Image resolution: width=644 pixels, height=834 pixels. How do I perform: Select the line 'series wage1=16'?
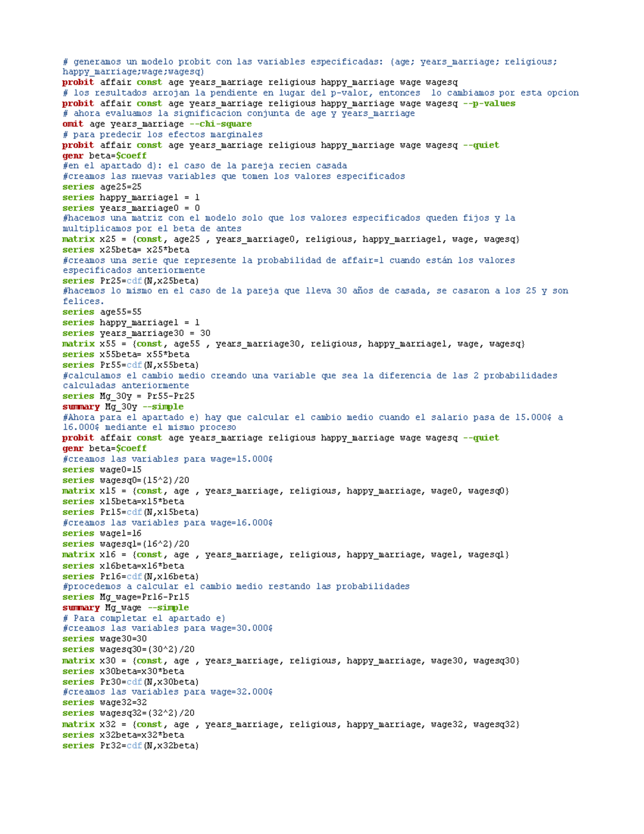(x=102, y=533)
